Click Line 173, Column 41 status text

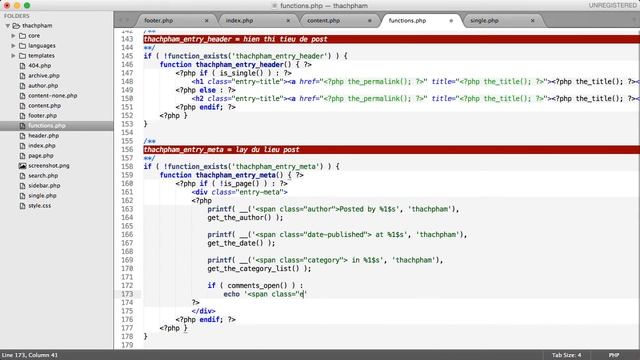click(30, 355)
